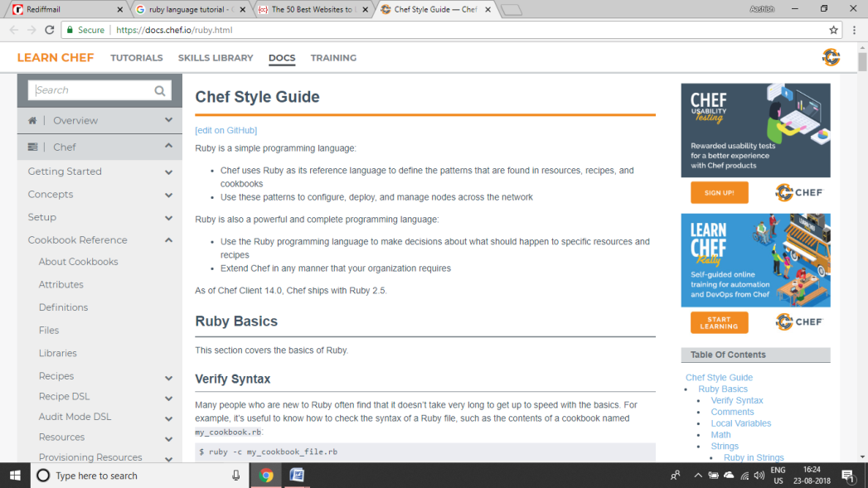Open the Action Center notifications icon
The width and height of the screenshot is (868, 488).
[x=848, y=476]
